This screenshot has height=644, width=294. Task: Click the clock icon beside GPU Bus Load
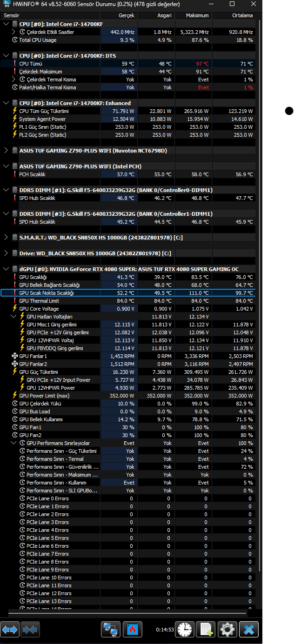15,412
